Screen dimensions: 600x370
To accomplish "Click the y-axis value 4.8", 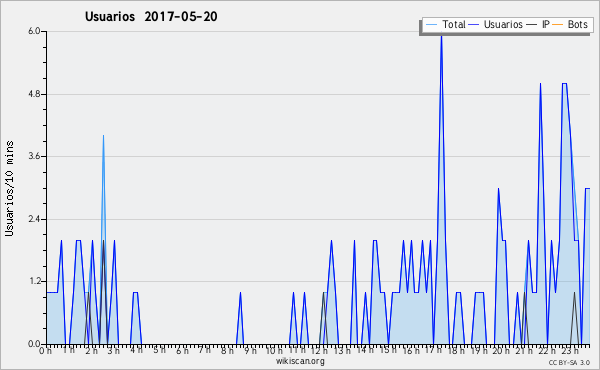I will click(34, 94).
